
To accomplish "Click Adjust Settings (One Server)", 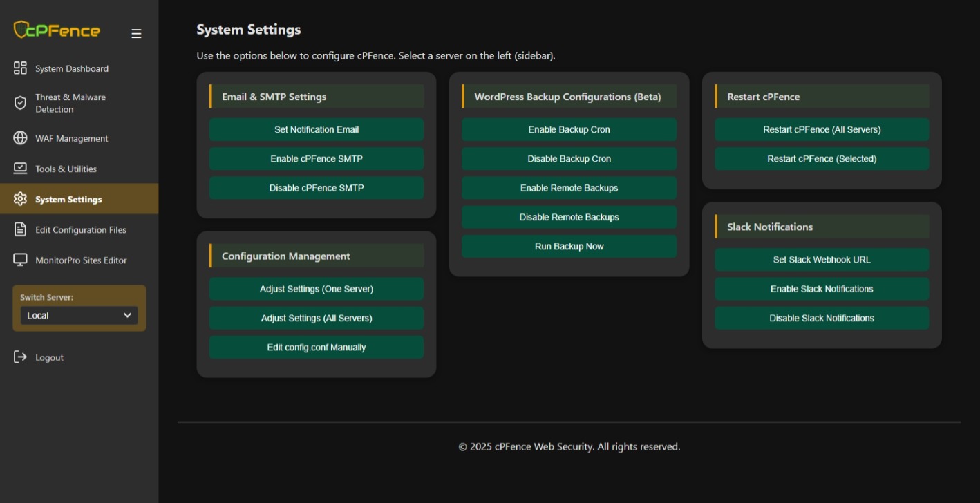I will click(x=317, y=289).
